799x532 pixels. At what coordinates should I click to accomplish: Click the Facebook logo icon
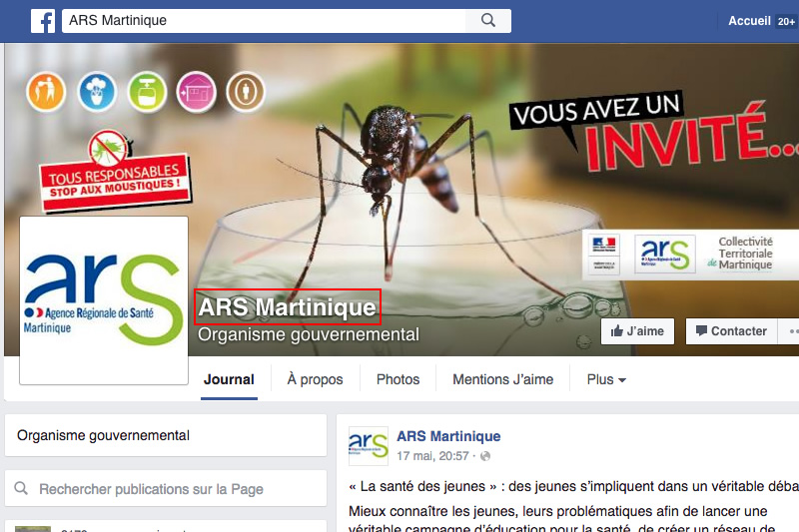pos(43,21)
